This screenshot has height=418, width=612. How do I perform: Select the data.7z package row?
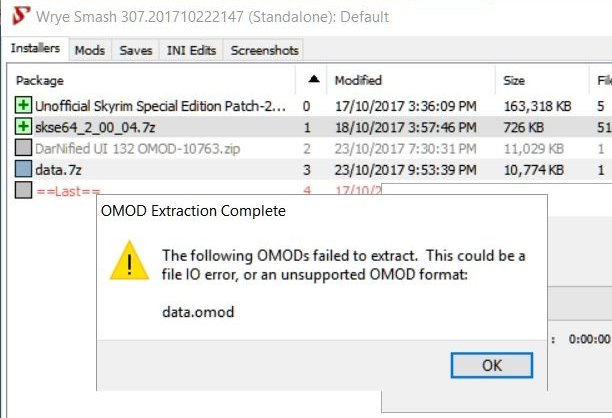(309, 170)
